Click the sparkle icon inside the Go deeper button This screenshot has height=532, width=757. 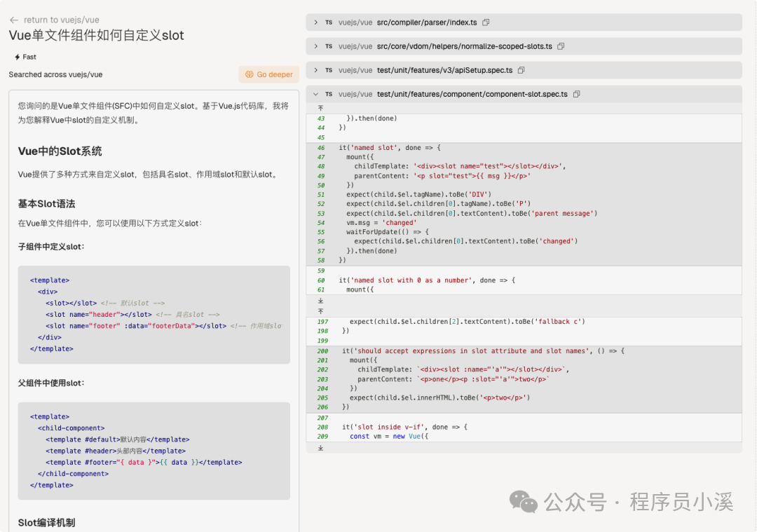pyautogui.click(x=250, y=74)
